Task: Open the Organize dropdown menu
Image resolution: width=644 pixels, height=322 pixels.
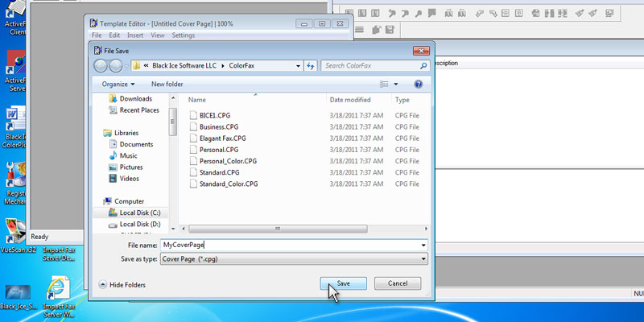Action: [118, 84]
